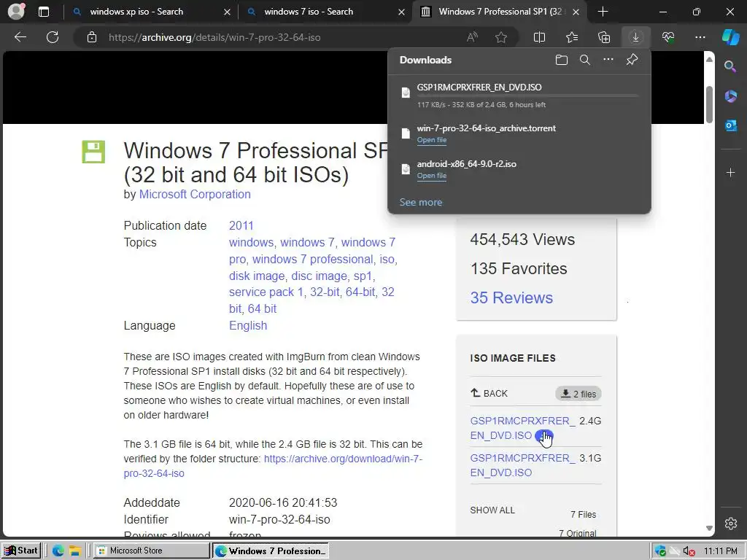Viewport: 747px width, 560px height.
Task: Close the windows 7 iso search tab
Action: point(402,12)
